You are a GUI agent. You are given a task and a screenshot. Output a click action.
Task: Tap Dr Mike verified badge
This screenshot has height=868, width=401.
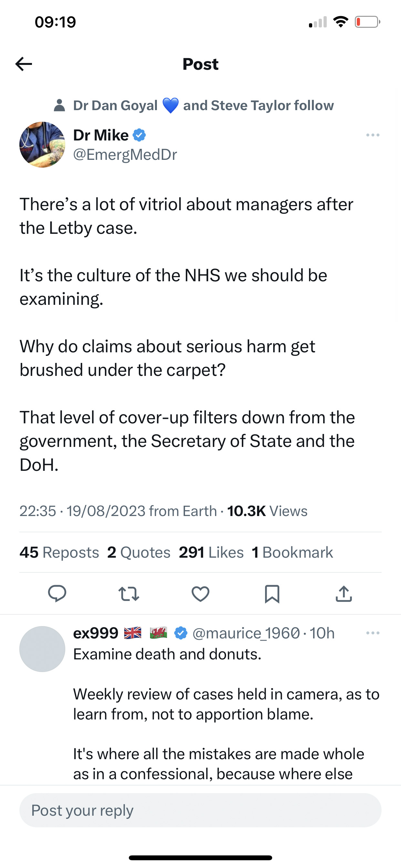pyautogui.click(x=139, y=135)
